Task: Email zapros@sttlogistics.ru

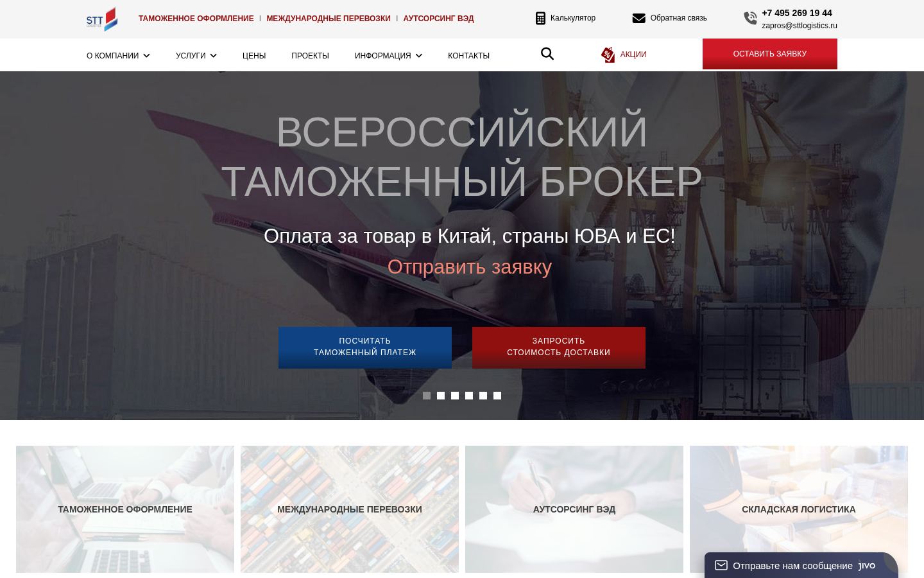Action: tap(800, 26)
